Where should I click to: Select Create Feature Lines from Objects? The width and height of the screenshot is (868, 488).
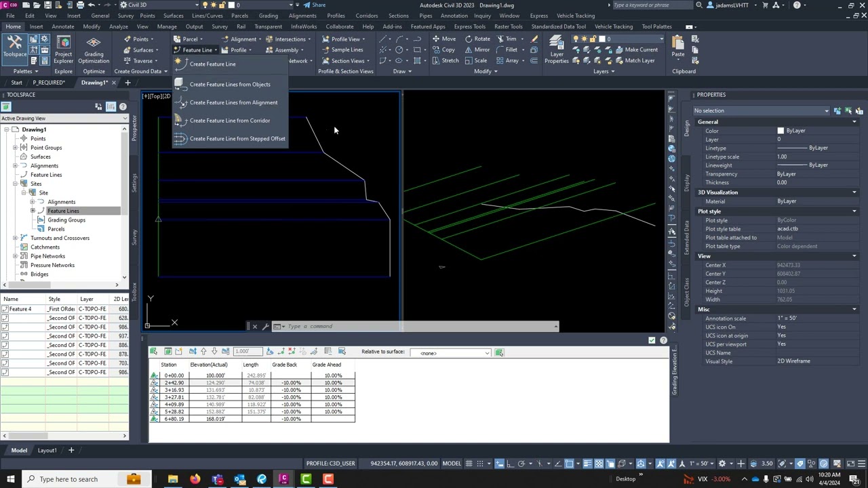pyautogui.click(x=229, y=85)
